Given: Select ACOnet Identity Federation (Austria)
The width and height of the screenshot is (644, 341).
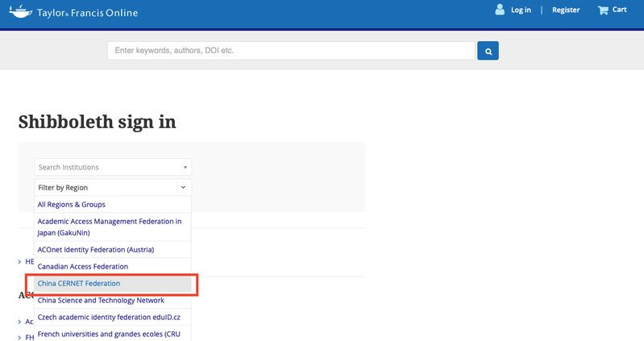Looking at the screenshot, I should 113,249.
